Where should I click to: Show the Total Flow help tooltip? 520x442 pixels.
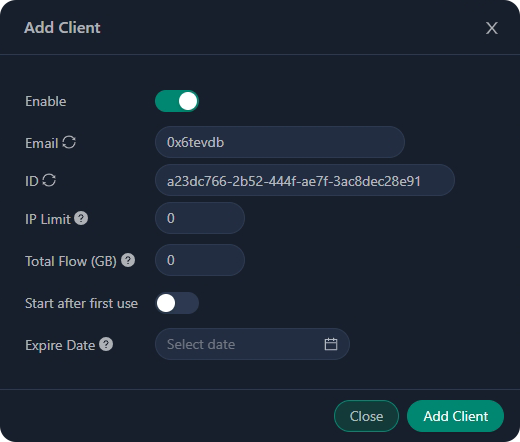(128, 260)
